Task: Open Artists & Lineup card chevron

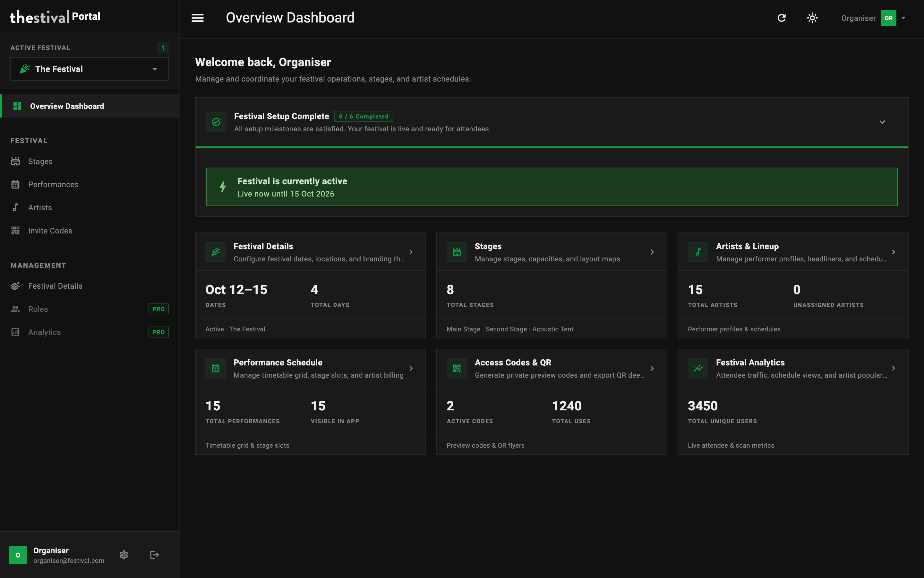Action: (894, 252)
